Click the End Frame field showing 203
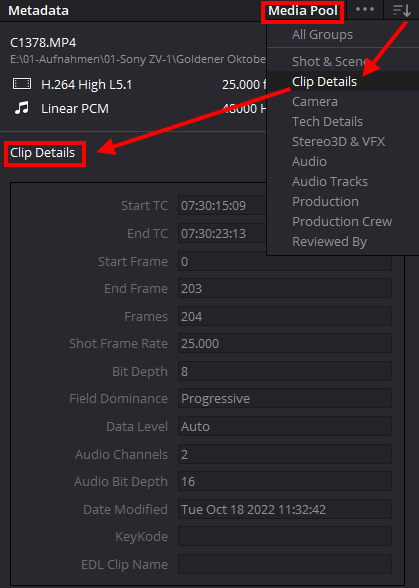419x588 pixels. (285, 288)
